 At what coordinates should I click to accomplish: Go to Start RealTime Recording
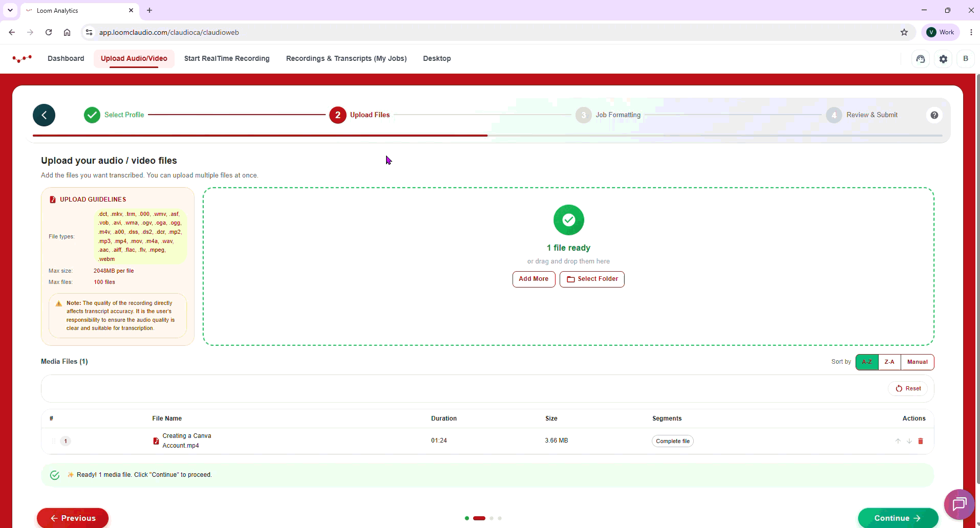pyautogui.click(x=227, y=58)
